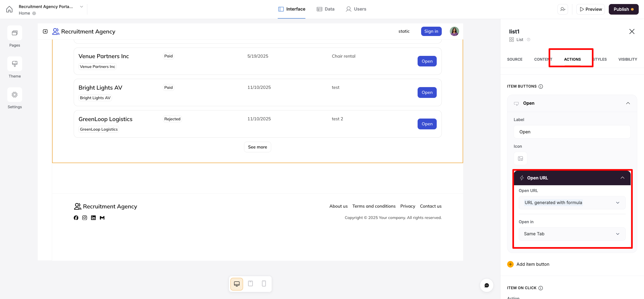Image resolution: width=644 pixels, height=299 pixels.
Task: Click the Item Buttons info icon
Action: point(541,87)
